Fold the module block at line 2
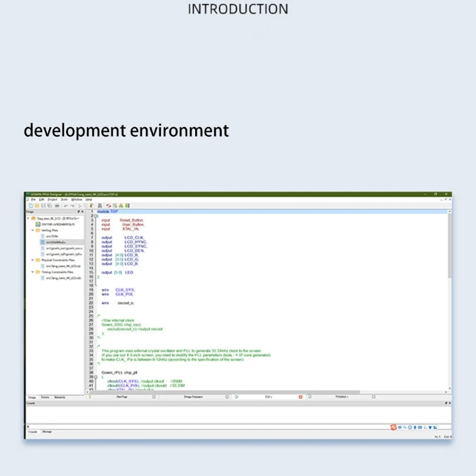Image resolution: width=476 pixels, height=476 pixels. point(96,216)
